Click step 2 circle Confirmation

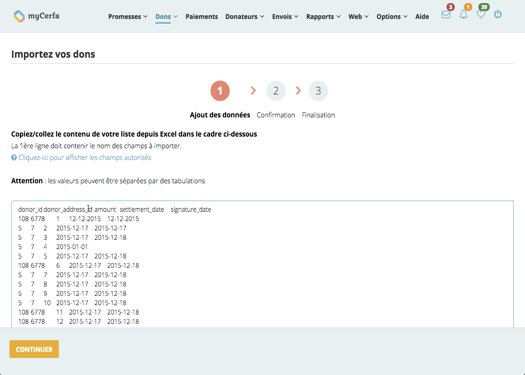pyautogui.click(x=276, y=91)
